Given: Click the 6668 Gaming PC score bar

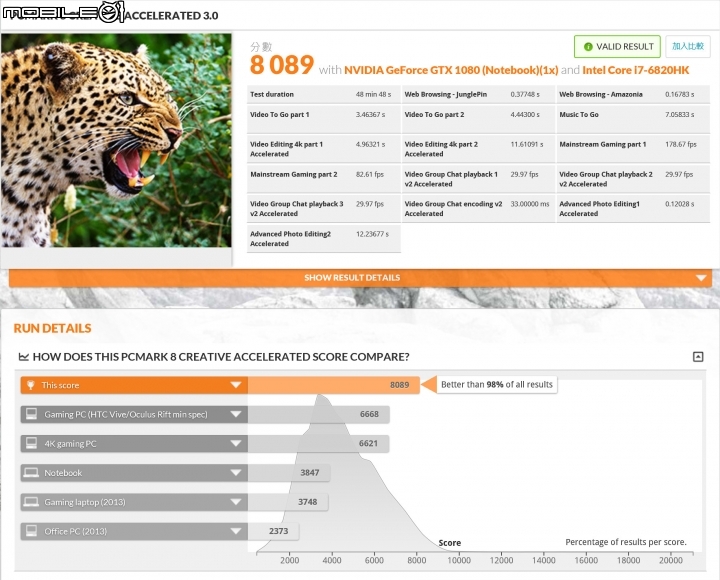Looking at the screenshot, I should pos(319,414).
